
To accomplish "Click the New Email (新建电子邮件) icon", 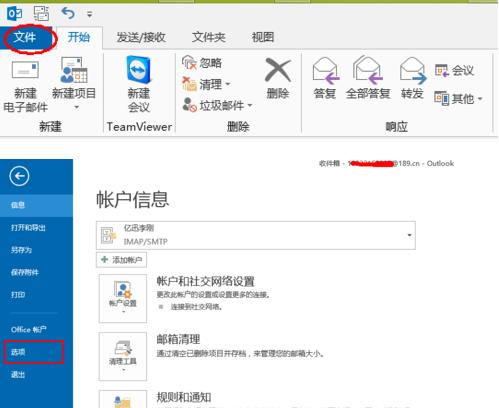I will [25, 71].
